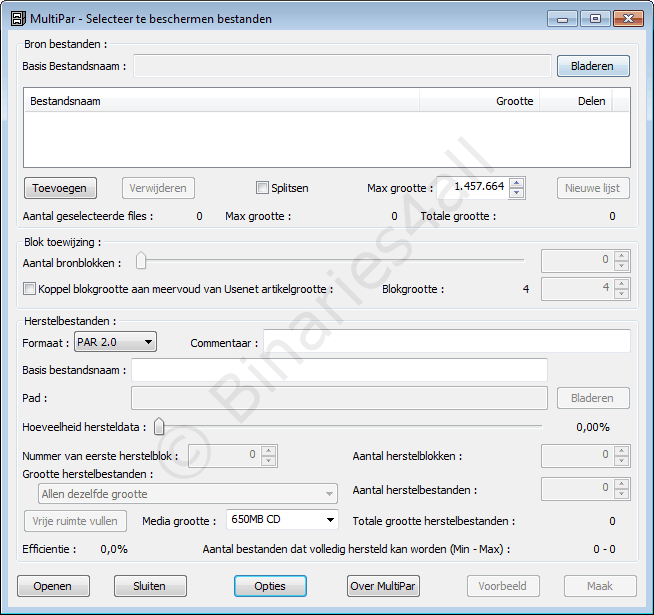
Task: Sort by the Grootte column header
Action: (479, 101)
